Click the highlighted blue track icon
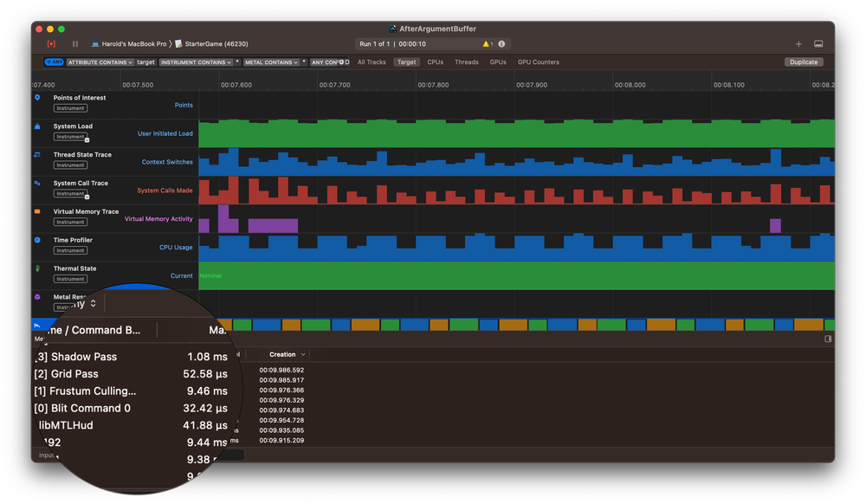Viewport: 866px width, 504px height. tap(37, 326)
